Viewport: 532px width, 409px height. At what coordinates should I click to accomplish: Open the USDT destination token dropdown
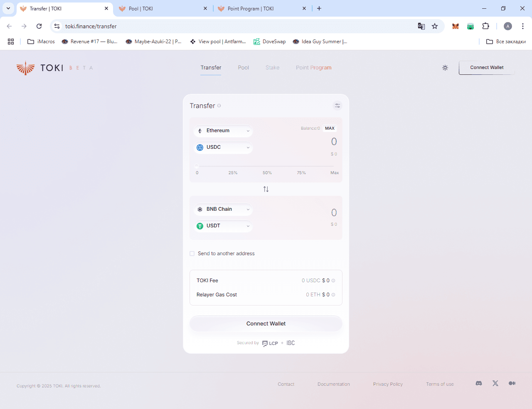[223, 226]
